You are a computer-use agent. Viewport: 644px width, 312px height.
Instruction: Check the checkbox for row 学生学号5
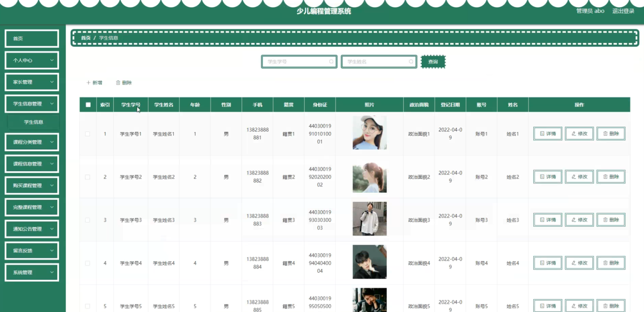point(87,306)
